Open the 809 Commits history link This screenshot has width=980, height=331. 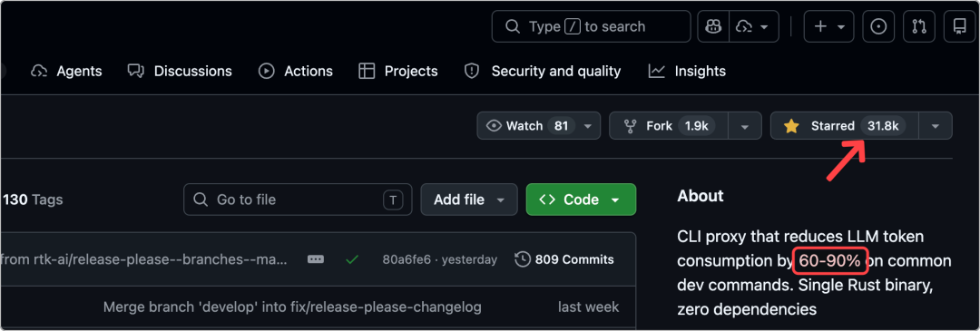coord(564,259)
